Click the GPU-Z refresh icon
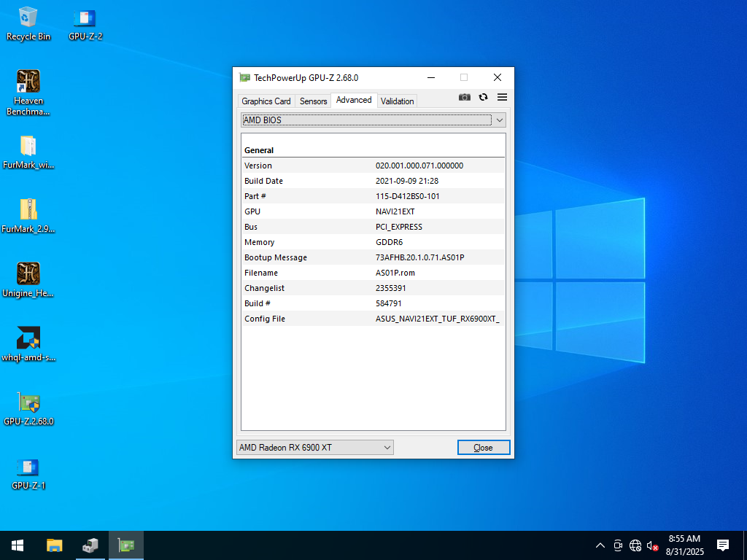The image size is (747, 560). tap(483, 97)
